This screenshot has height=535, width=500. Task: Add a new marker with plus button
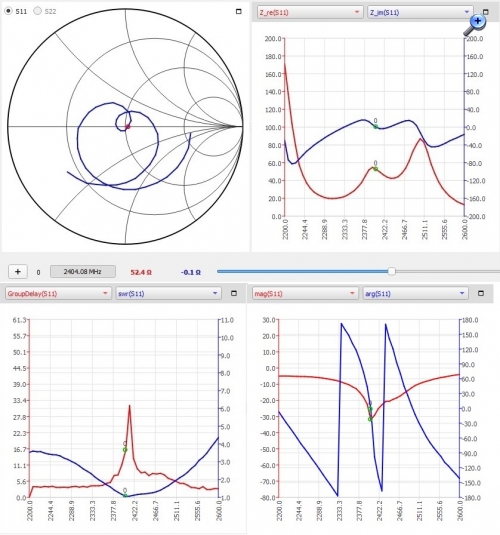tap(18, 272)
